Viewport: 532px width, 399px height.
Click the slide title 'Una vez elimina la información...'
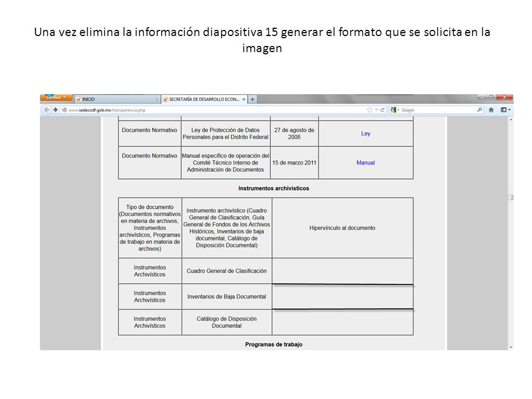262,40
